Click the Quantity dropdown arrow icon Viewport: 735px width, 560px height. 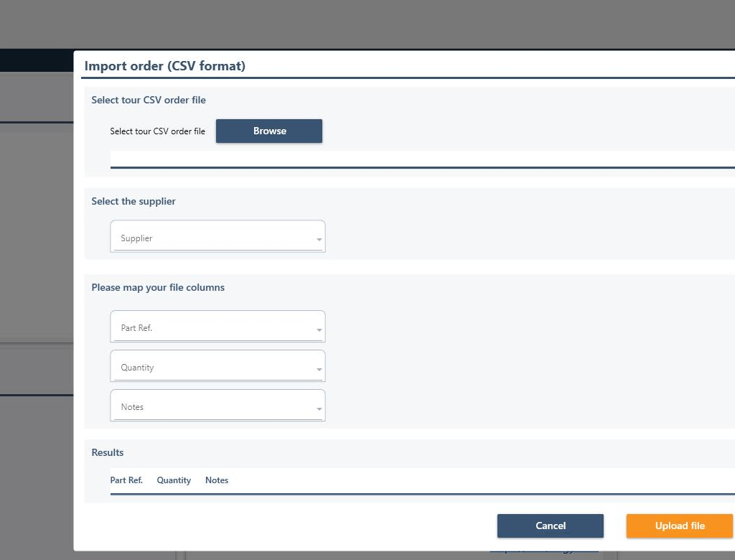point(319,370)
